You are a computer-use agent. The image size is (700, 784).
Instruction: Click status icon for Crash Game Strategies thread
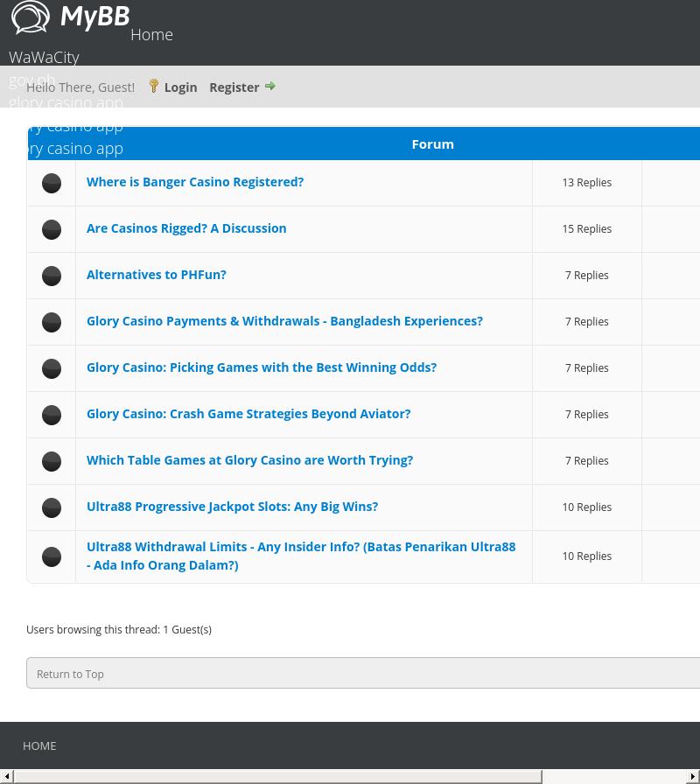coord(52,415)
